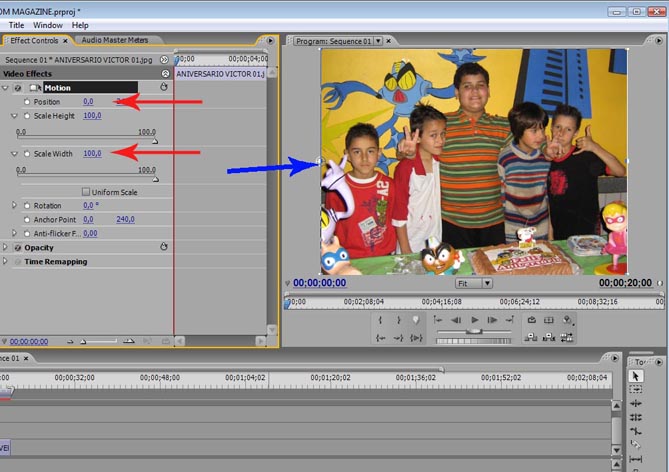Toggle animation stopwatch for Rotation
Viewport: 669px width, 472px height.
[27, 205]
